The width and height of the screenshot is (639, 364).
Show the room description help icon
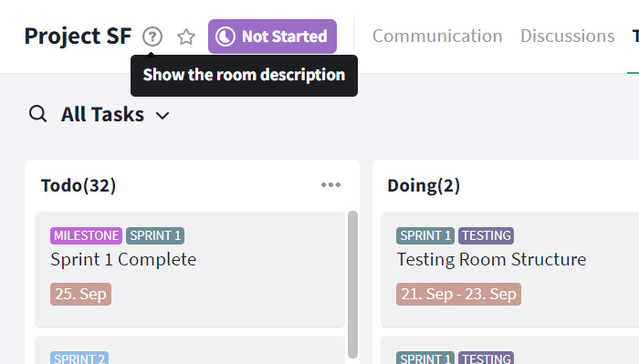[x=152, y=36]
